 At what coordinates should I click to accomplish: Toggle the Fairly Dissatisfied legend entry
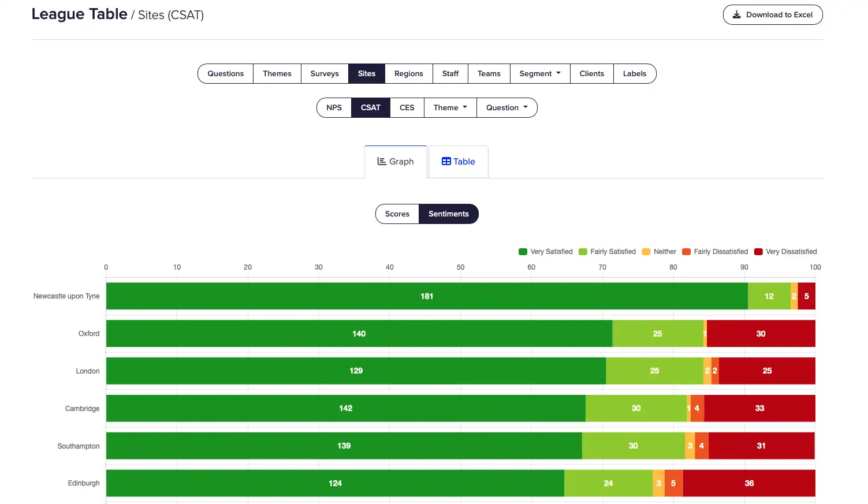click(715, 252)
